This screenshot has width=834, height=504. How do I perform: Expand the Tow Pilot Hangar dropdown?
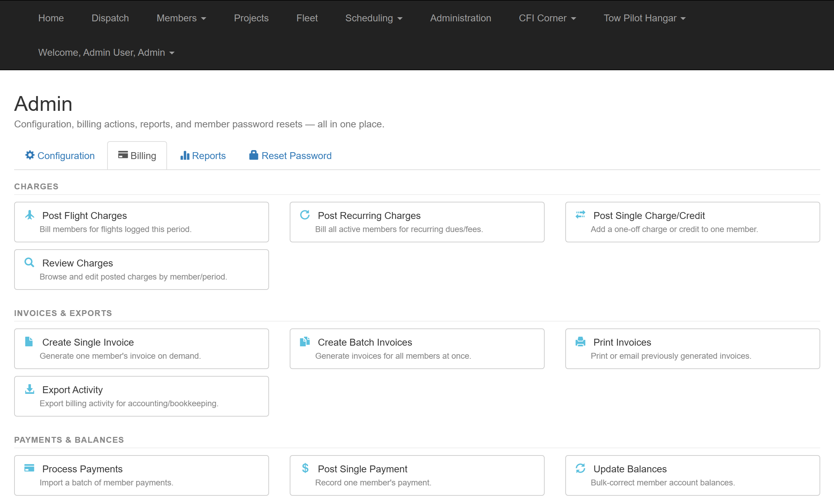(x=645, y=18)
